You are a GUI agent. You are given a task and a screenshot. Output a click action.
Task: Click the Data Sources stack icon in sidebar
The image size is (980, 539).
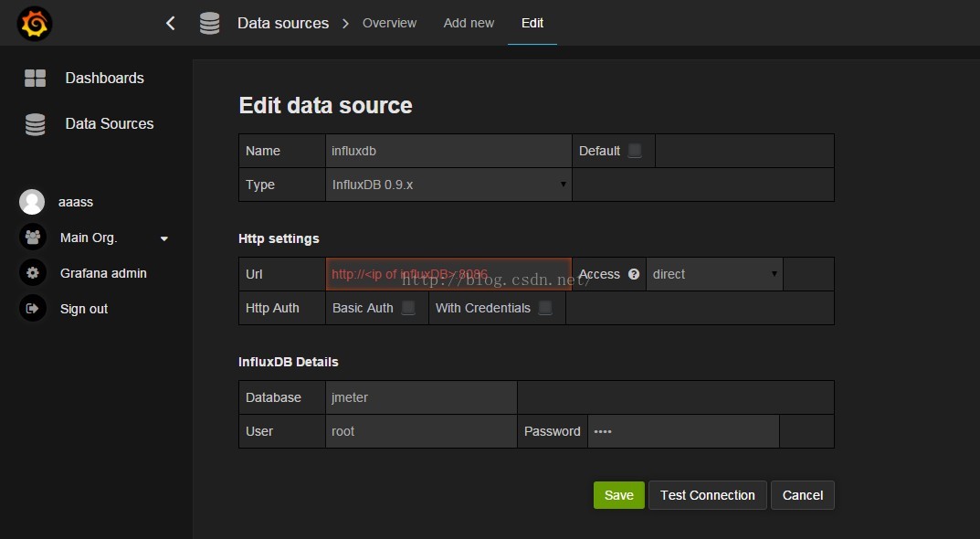(35, 124)
